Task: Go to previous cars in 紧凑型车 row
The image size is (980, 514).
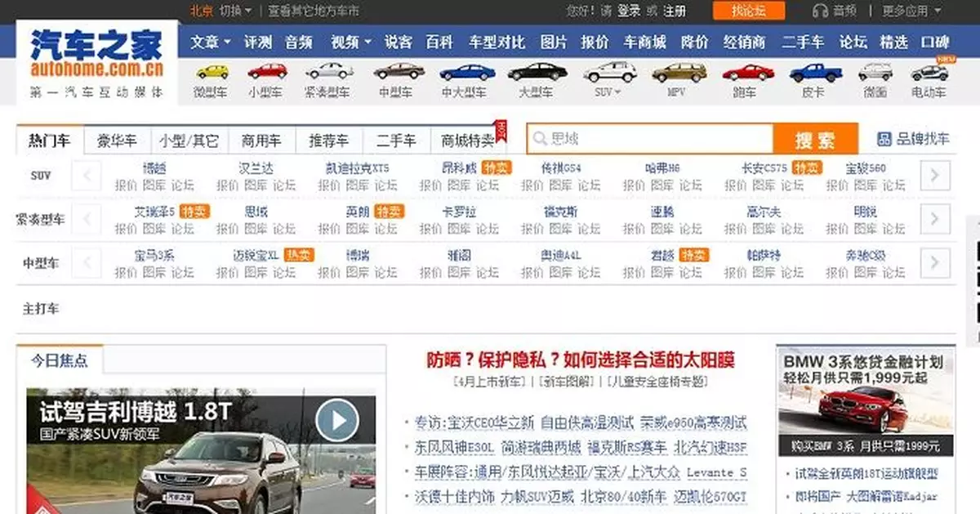Action: (87, 218)
